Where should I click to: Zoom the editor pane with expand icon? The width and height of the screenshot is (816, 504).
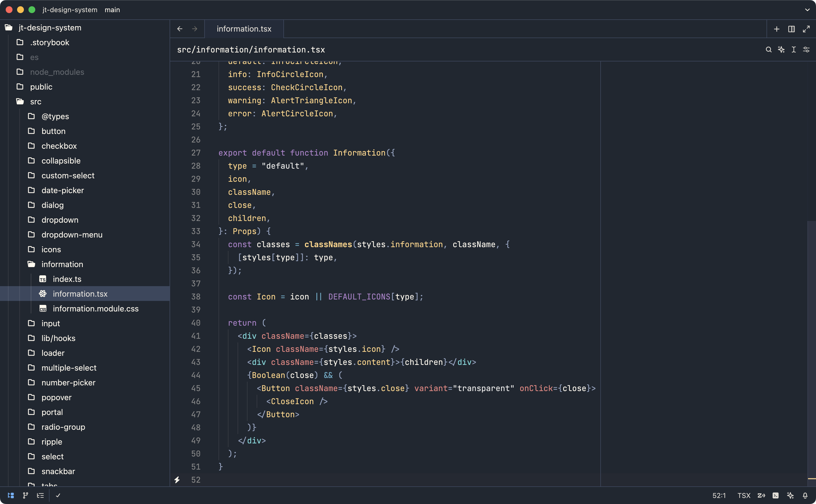806,29
